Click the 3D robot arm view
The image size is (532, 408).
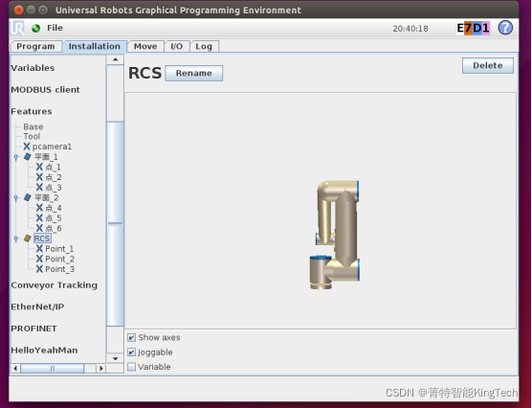point(321,211)
